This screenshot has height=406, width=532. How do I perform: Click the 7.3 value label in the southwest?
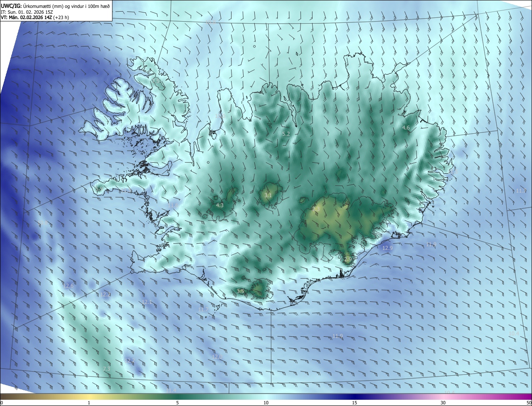(x=106, y=369)
